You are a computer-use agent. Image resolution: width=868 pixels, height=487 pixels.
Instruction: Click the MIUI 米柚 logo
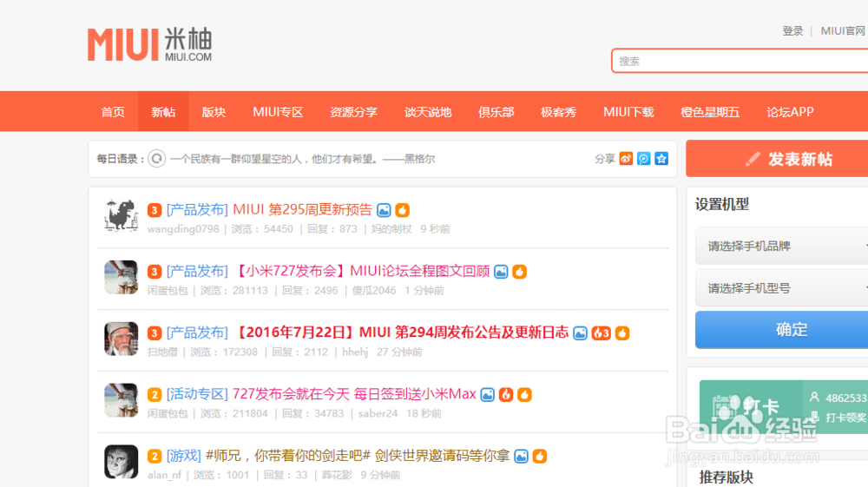pos(149,44)
